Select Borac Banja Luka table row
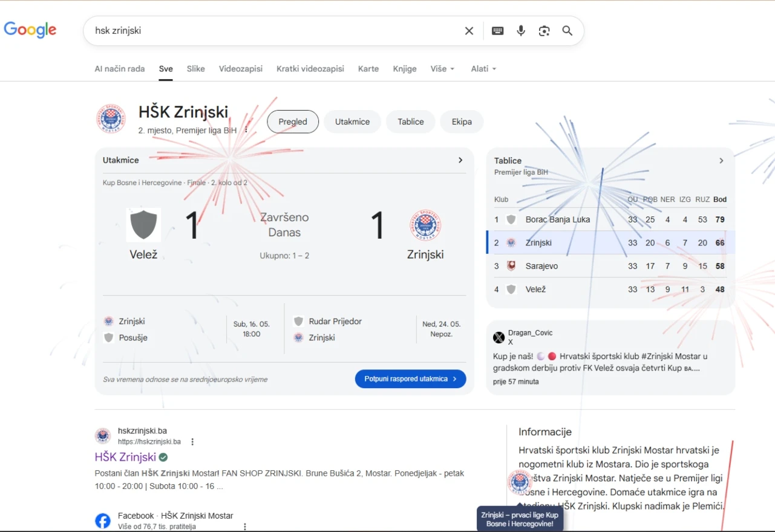The width and height of the screenshot is (775, 532). (x=610, y=219)
